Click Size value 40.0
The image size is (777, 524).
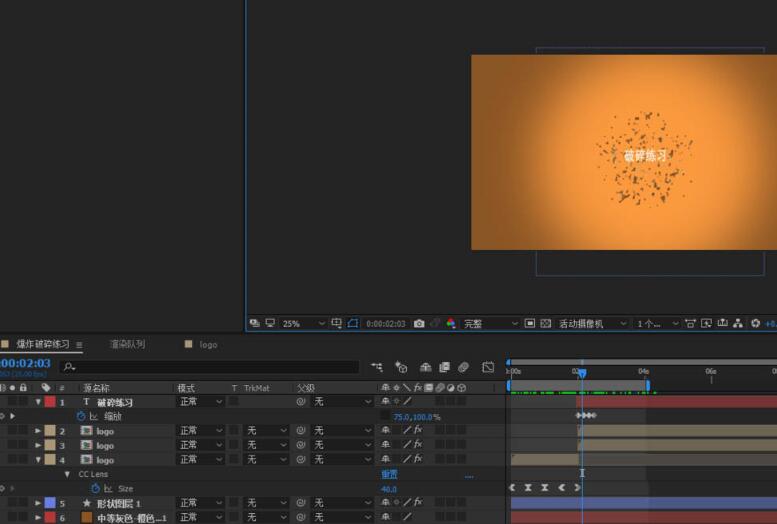coord(389,489)
